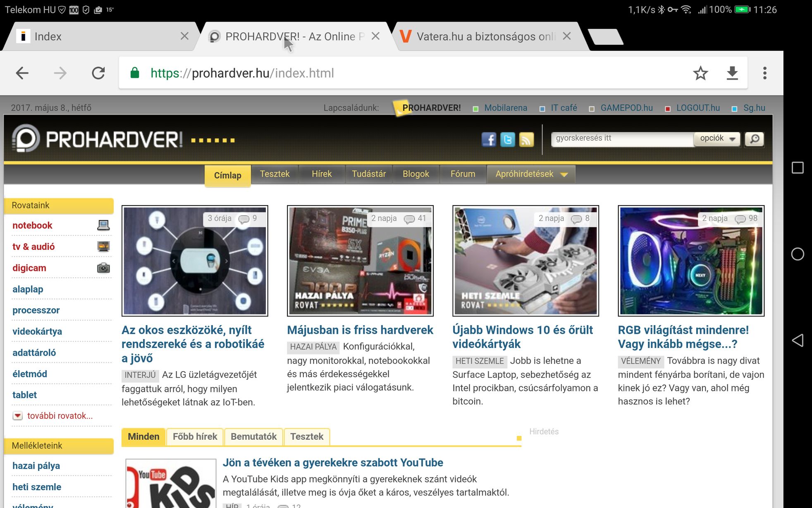Viewport: 812px width, 508px height.
Task: Open Jön a tévéken YouTube article
Action: (x=333, y=462)
